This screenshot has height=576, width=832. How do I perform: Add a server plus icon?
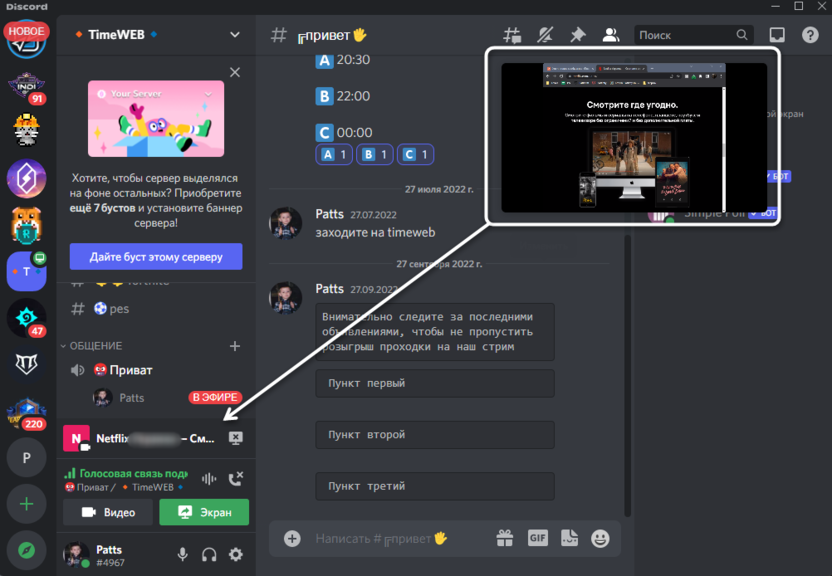coord(27,504)
